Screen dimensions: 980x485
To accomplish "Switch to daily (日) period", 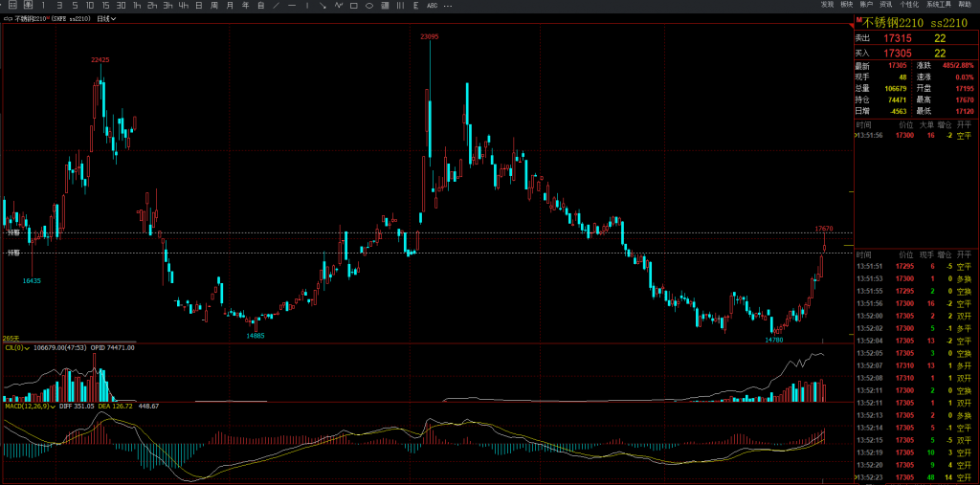I will click(198, 6).
